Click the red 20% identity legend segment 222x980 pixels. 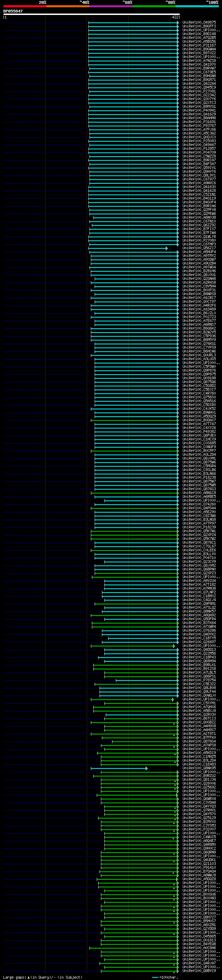click(x=25, y=6)
